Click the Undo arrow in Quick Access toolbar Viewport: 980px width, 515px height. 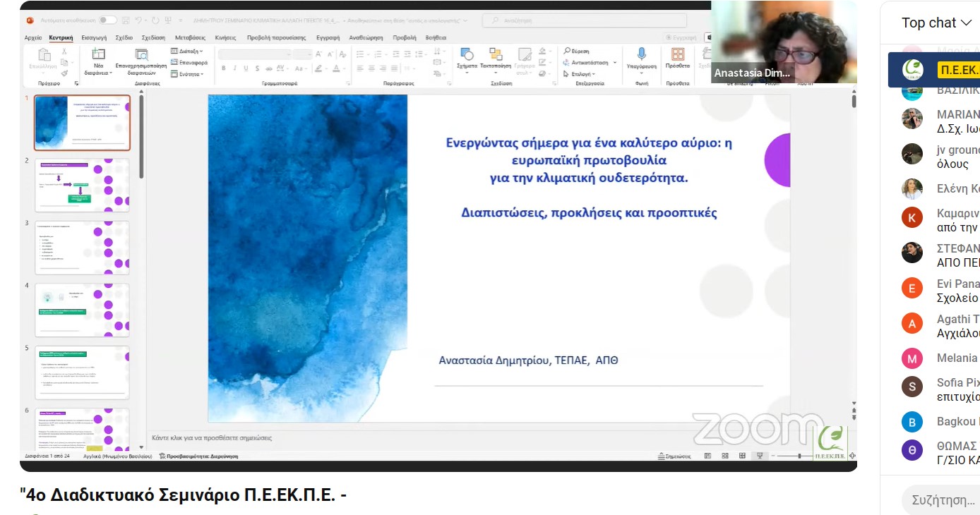click(x=140, y=20)
